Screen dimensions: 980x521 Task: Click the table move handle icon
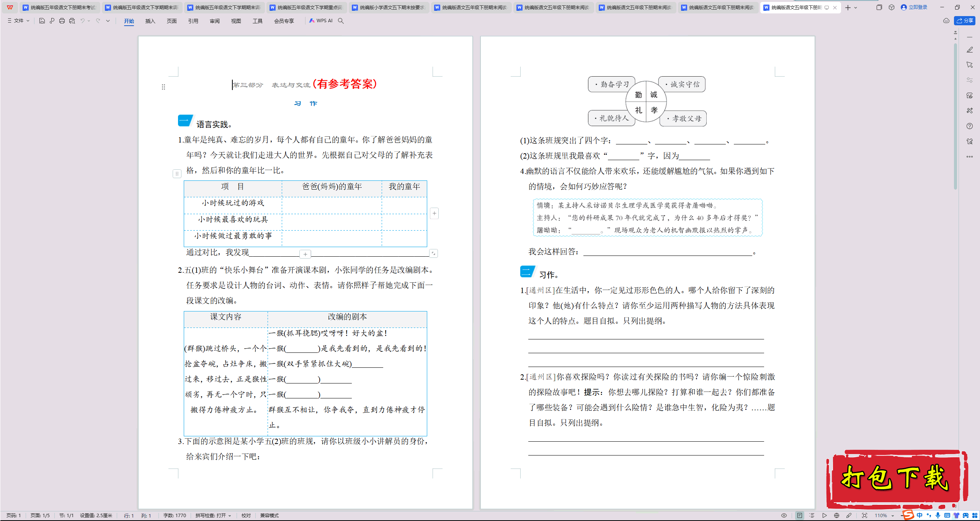point(177,174)
